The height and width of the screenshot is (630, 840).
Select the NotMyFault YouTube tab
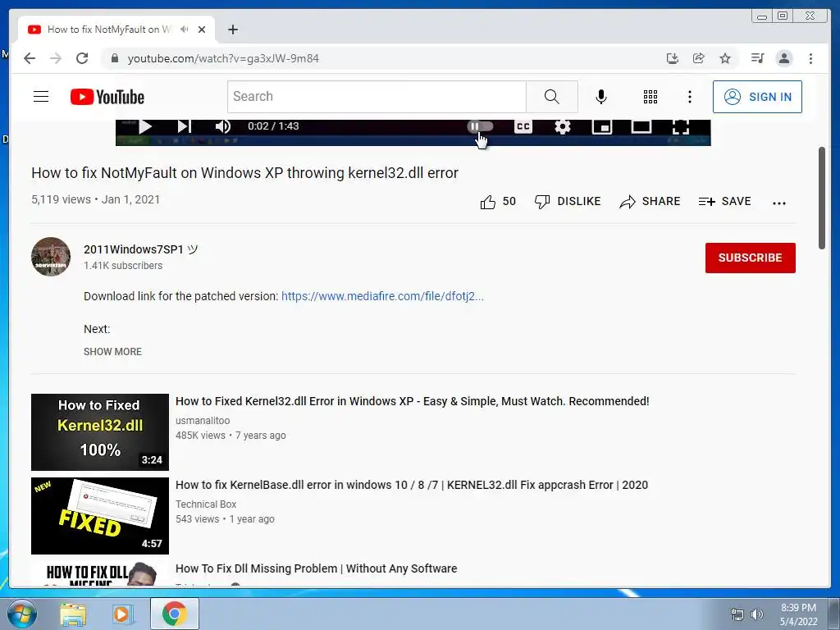[116, 30]
